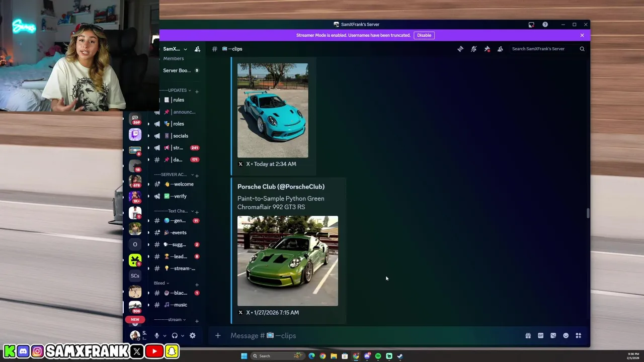This screenshot has width=644, height=362.
Task: Open the apps icon in message bar
Action: point(579,335)
